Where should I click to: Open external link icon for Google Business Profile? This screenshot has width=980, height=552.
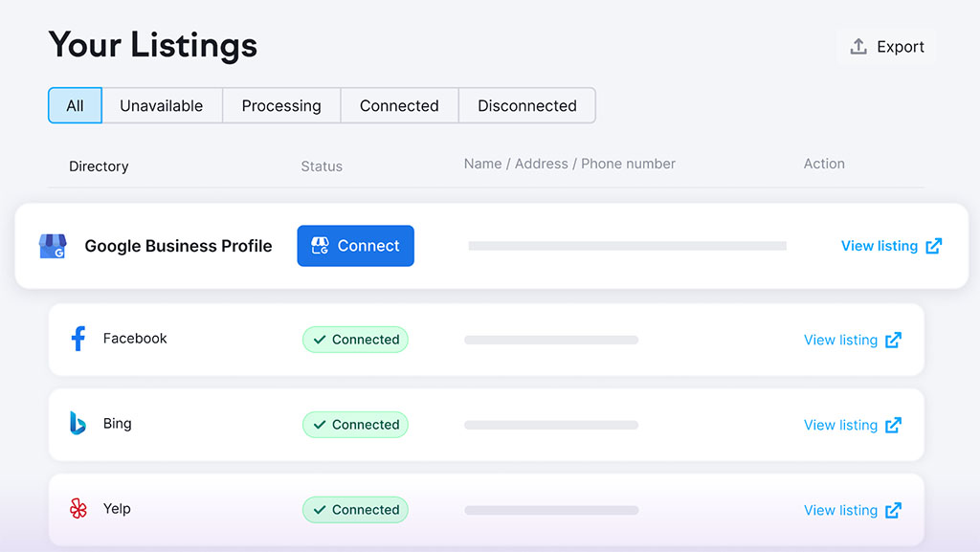[933, 246]
